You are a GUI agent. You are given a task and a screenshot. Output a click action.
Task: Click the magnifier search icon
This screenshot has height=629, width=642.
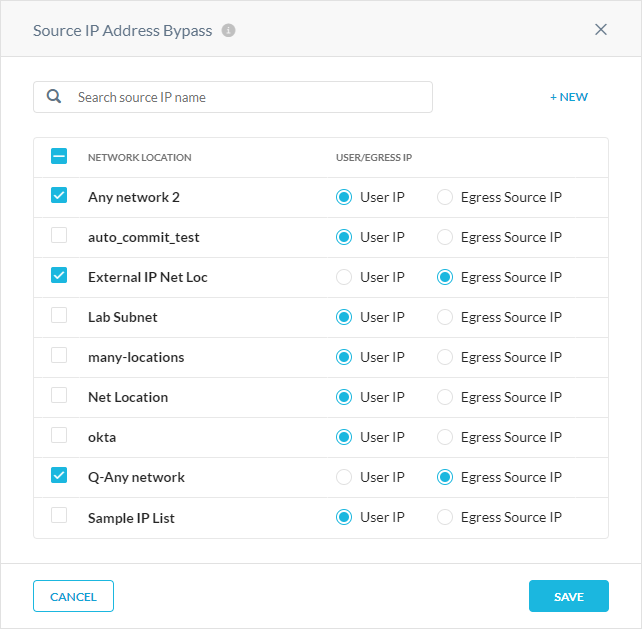(x=54, y=97)
